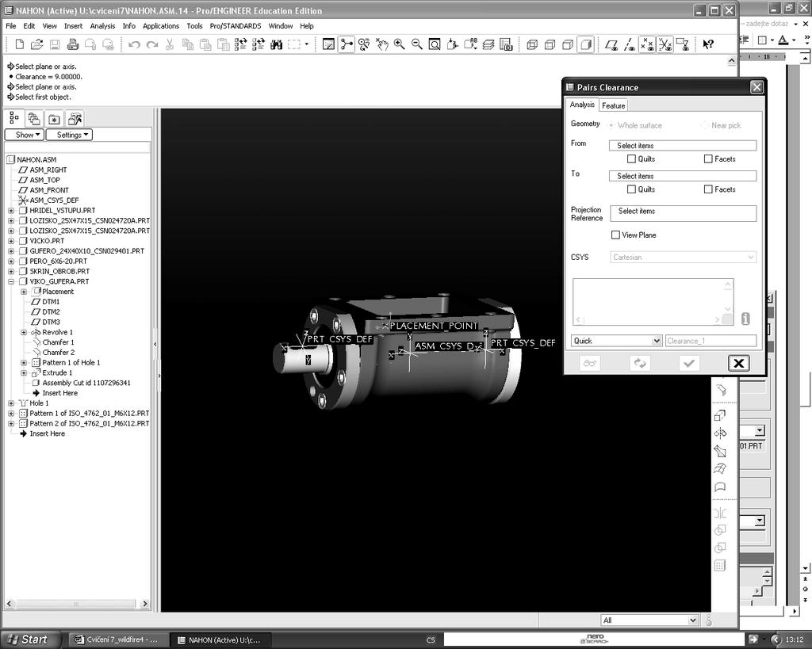812x649 pixels.
Task: Switch to Hidden Line display icon
Action: [550, 44]
